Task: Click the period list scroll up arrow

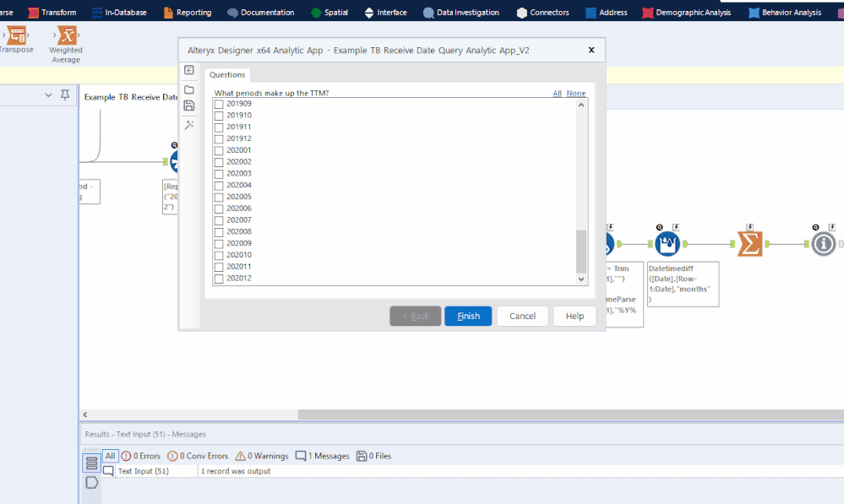Action: (x=581, y=105)
